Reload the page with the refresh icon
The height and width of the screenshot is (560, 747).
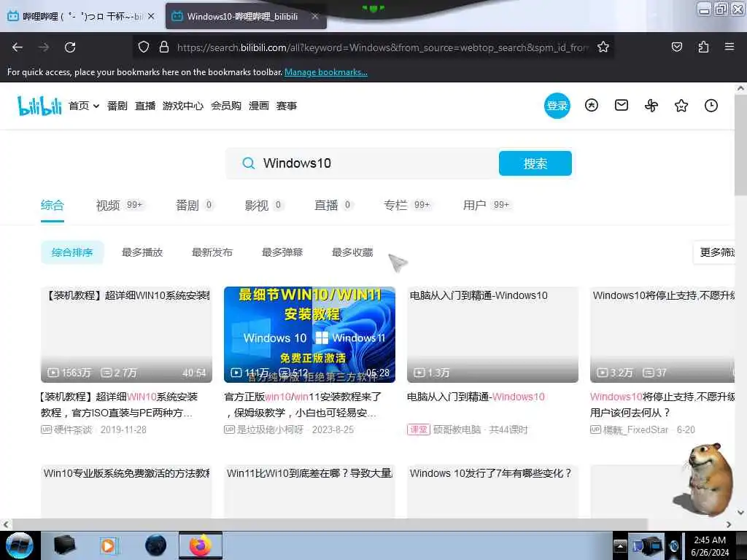70,47
